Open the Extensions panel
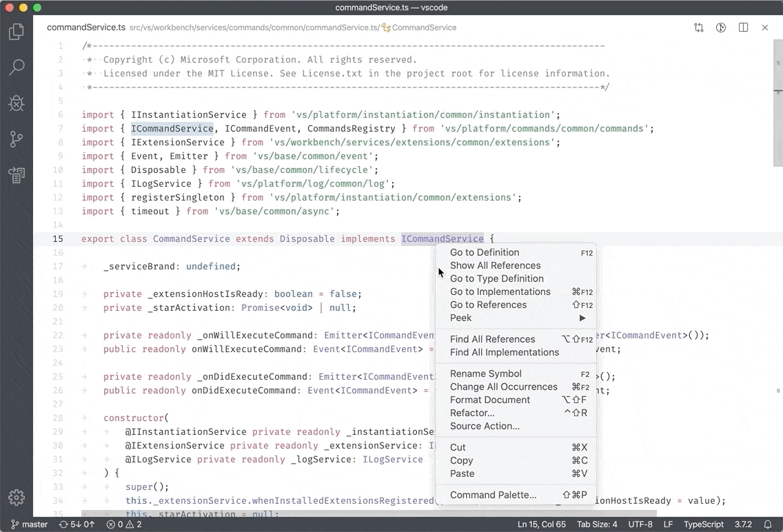The height and width of the screenshot is (532, 783). tap(16, 174)
